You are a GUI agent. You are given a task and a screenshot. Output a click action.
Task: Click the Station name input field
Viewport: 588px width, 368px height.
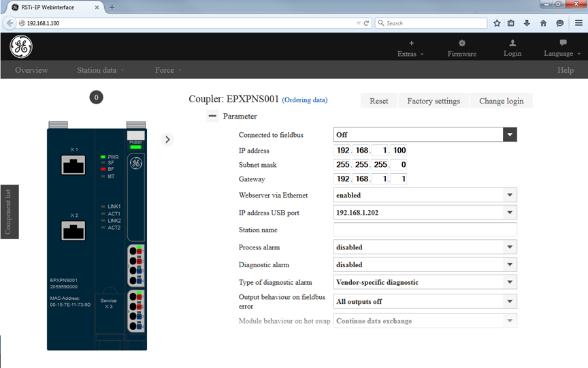425,230
